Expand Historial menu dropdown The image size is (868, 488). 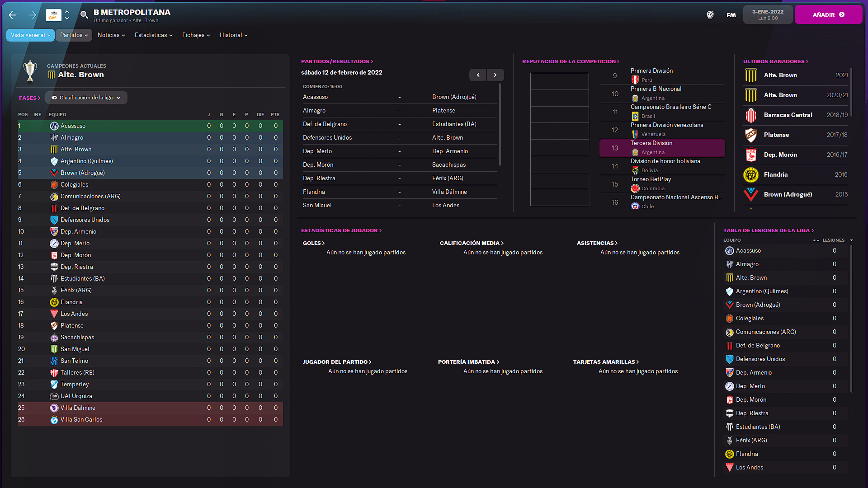click(233, 35)
